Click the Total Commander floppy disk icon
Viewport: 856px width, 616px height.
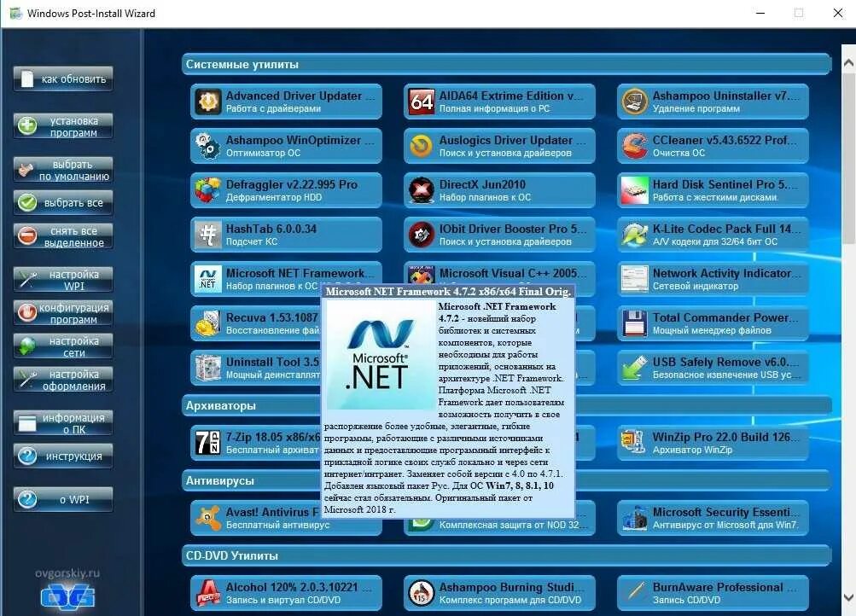tap(634, 323)
